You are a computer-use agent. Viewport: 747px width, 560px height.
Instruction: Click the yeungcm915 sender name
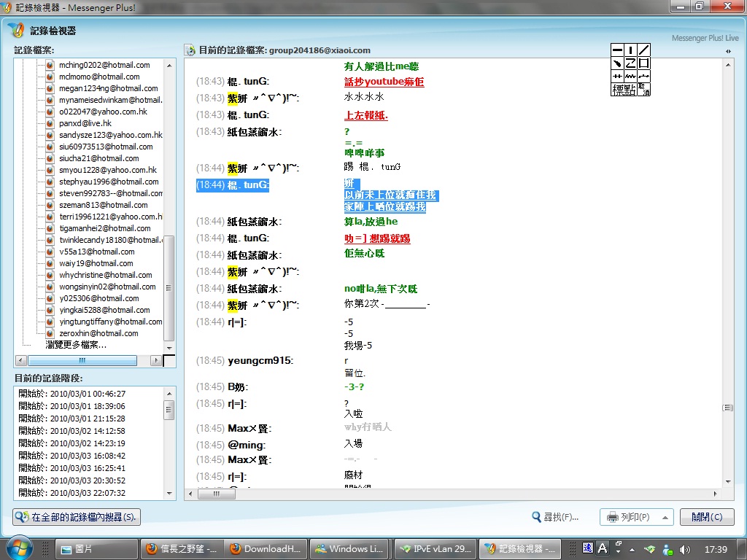[260, 360]
